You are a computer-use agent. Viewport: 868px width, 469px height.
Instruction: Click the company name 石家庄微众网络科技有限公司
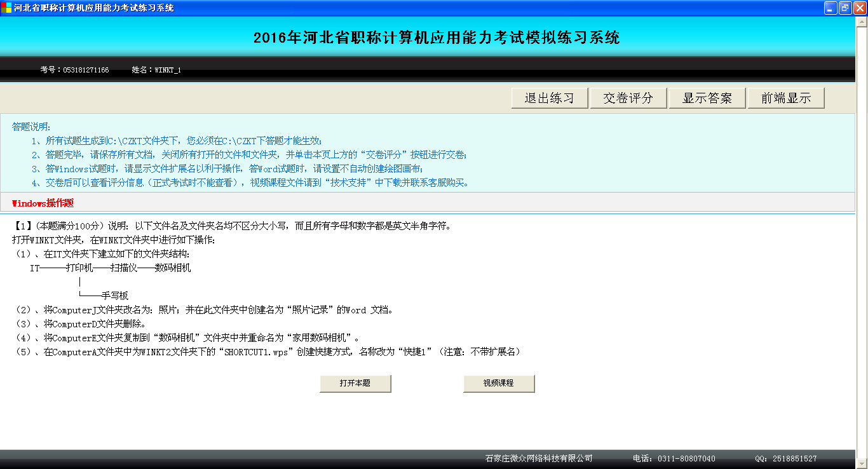click(x=538, y=458)
